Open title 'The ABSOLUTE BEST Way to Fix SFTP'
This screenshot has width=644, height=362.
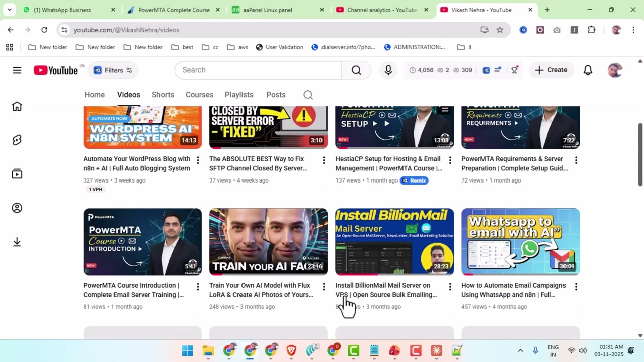tap(258, 164)
